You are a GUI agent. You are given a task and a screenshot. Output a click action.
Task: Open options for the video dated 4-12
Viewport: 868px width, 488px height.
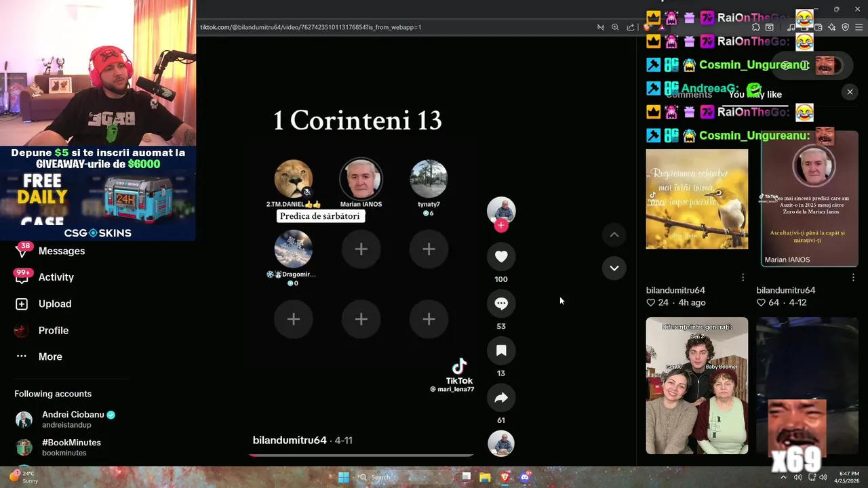pos(853,277)
